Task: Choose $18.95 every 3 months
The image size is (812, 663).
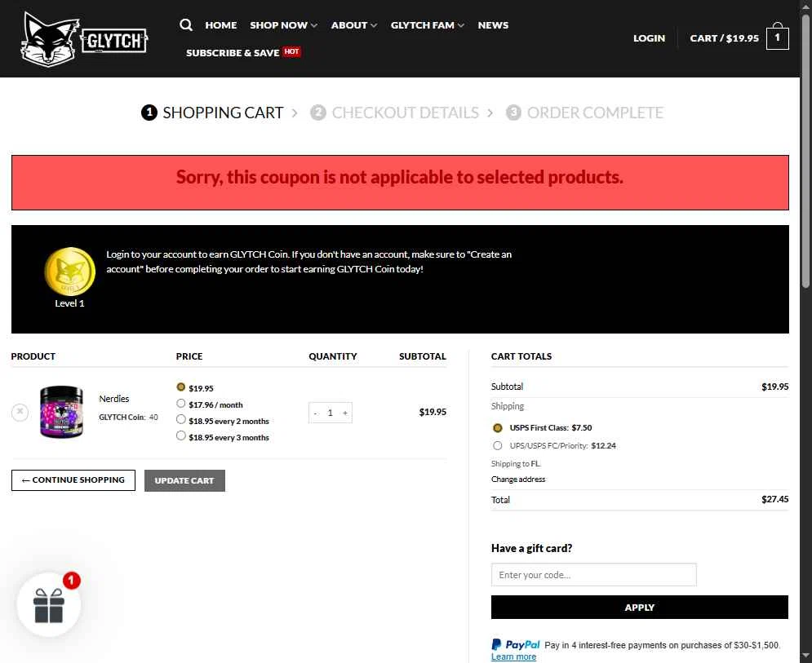Action: (180, 436)
